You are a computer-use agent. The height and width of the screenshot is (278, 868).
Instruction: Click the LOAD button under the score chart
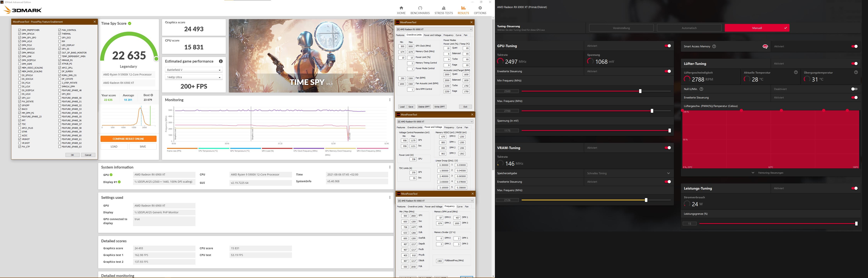(x=114, y=146)
